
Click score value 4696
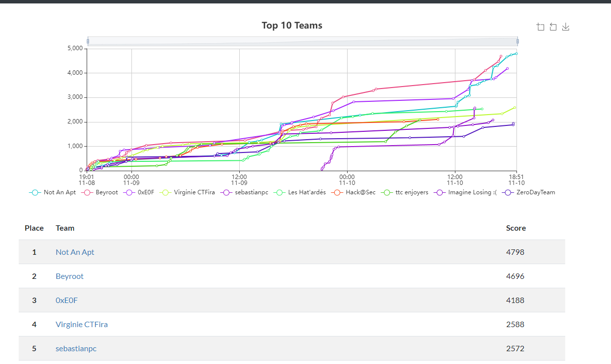pos(515,276)
